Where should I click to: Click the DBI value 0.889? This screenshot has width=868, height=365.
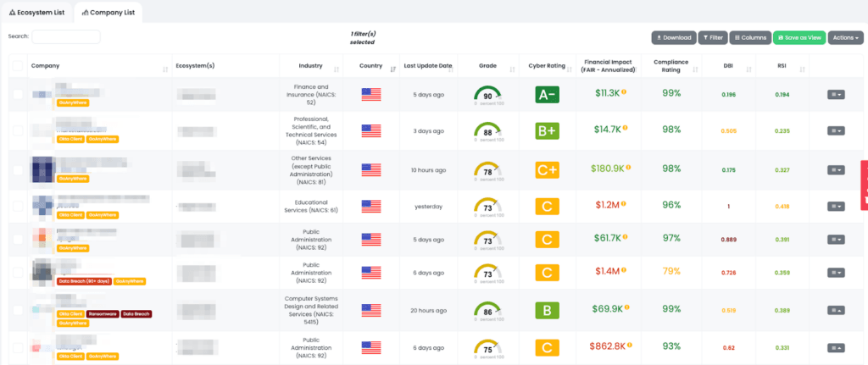(728, 240)
